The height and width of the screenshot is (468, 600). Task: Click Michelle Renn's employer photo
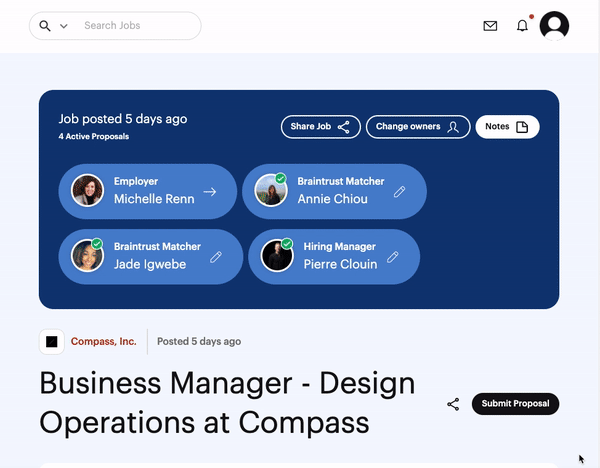[x=87, y=190]
